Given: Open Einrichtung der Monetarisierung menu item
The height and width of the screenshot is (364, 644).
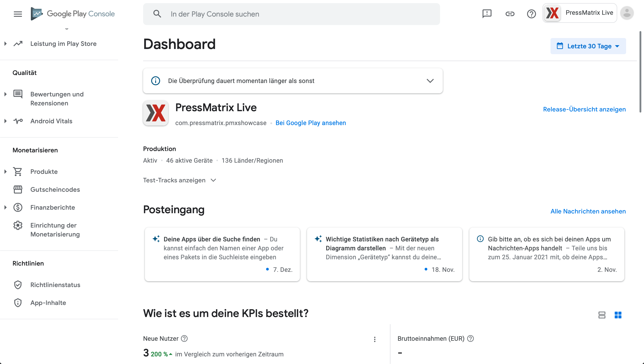Looking at the screenshot, I should click(55, 230).
